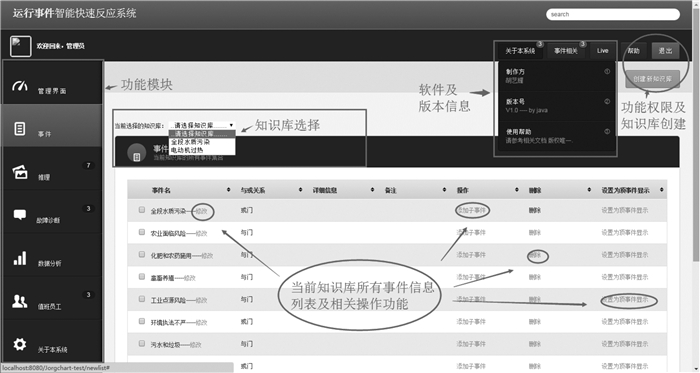The width and height of the screenshot is (700, 373).
Task: Open 值班员工 people icon
Action: pos(20,301)
